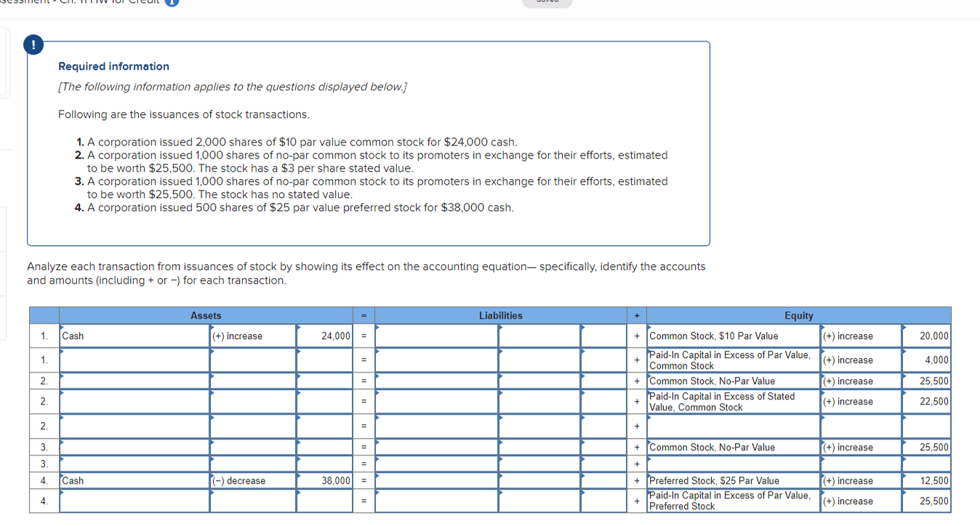Open the "Common Stock, No-Par Value" dropdown in row 3
This screenshot has height=526, width=980.
point(730,447)
